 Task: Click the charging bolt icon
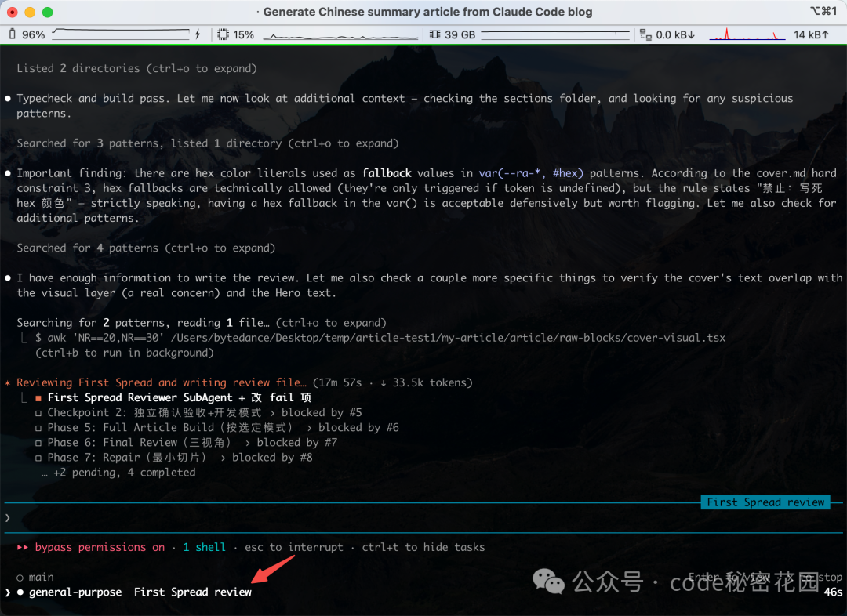click(x=198, y=34)
